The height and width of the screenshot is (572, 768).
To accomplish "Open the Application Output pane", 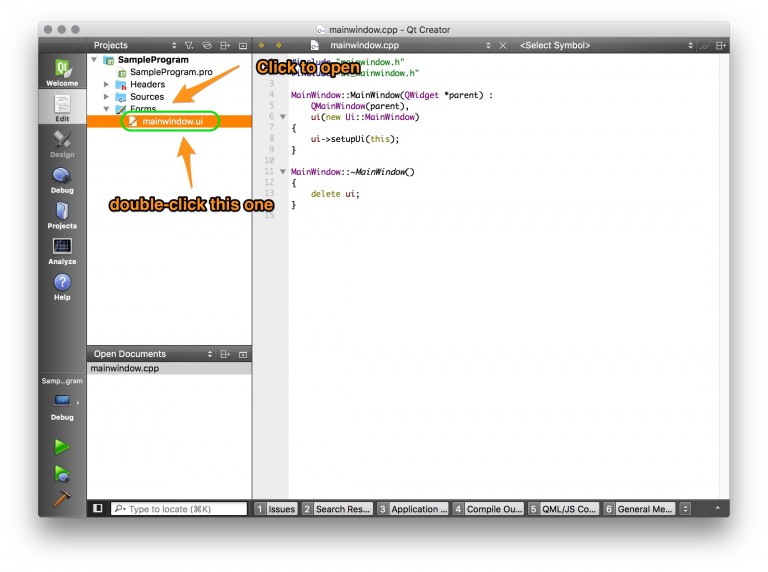I will pyautogui.click(x=413, y=509).
